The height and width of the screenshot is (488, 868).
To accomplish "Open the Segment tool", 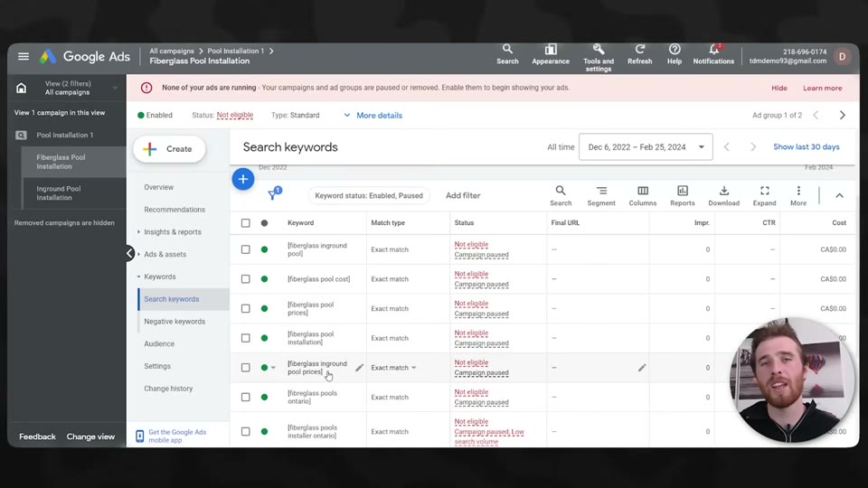I will [601, 196].
